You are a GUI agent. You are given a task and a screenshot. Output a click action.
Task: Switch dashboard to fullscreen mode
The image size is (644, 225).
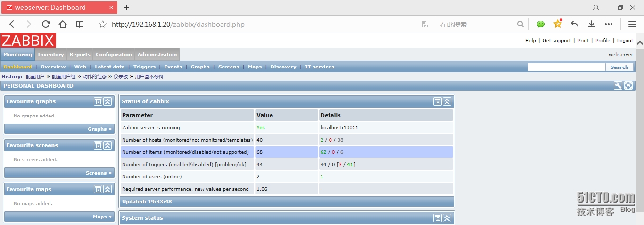pos(628,85)
